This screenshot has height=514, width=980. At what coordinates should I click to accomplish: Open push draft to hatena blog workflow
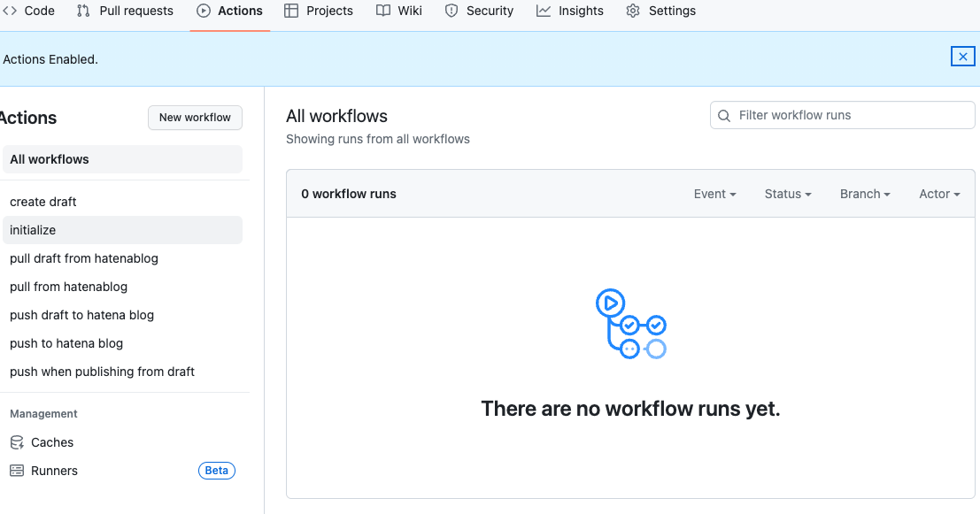[122, 315]
